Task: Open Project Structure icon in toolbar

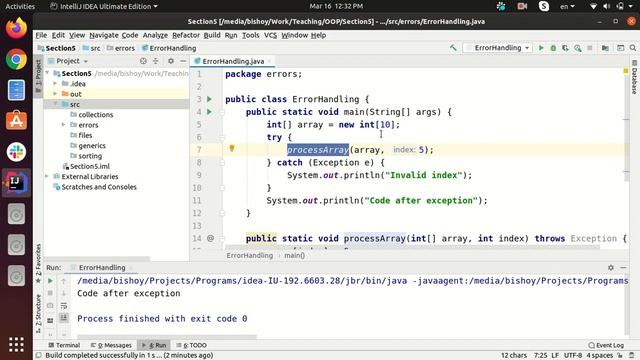Action: (x=605, y=48)
